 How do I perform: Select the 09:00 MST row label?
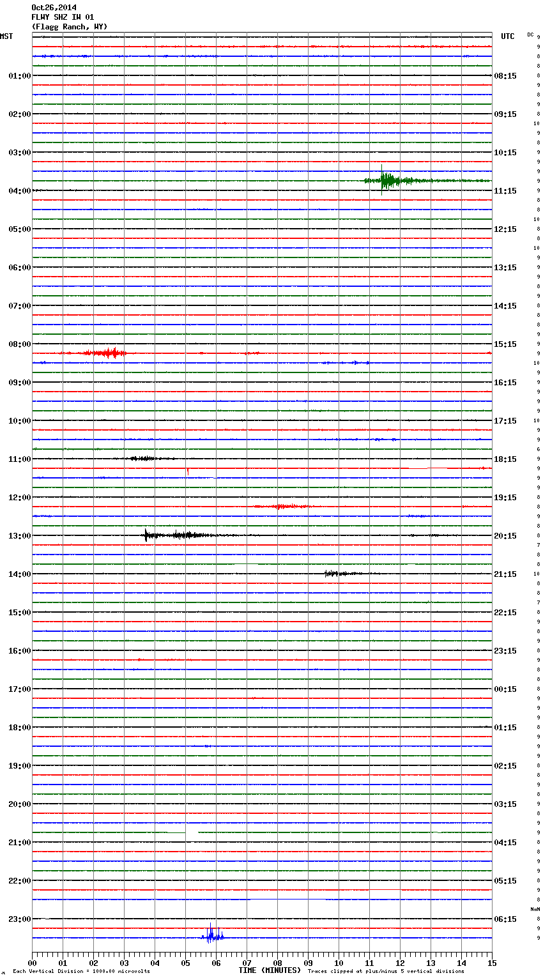pyautogui.click(x=20, y=383)
